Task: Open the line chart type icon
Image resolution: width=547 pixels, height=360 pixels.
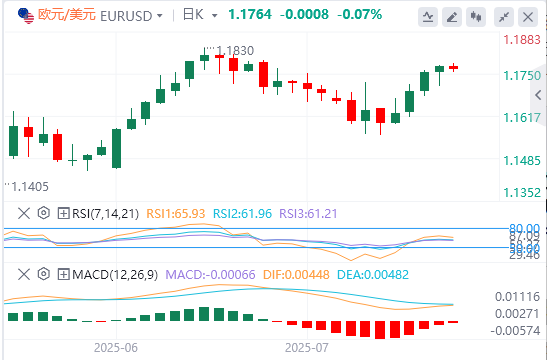Action: (x=428, y=17)
